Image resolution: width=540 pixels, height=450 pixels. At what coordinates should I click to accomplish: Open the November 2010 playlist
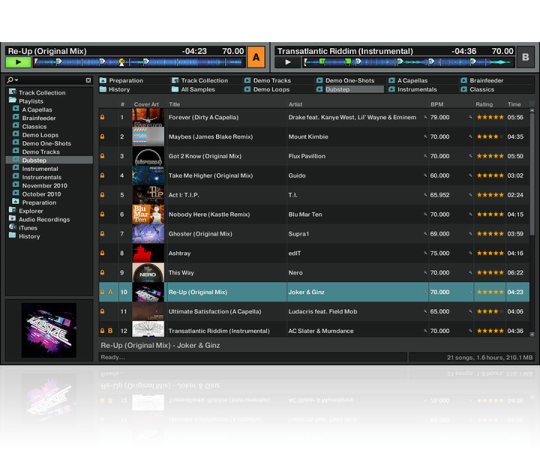[44, 186]
